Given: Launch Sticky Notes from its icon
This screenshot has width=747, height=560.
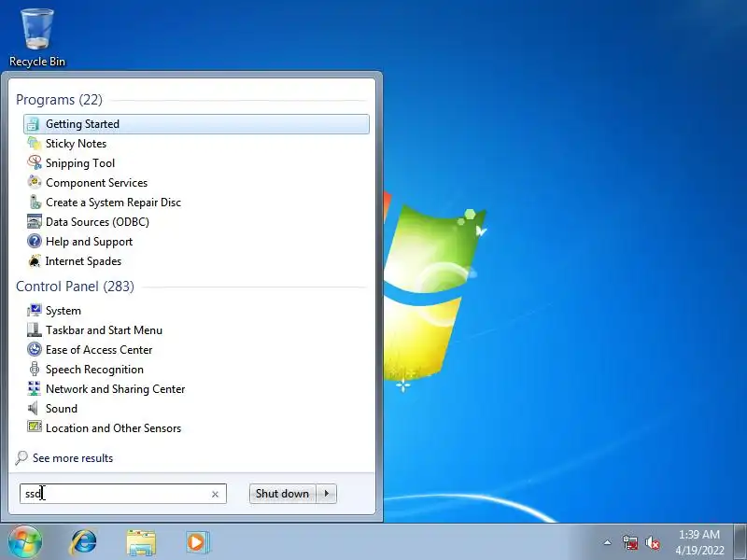Looking at the screenshot, I should tap(34, 144).
